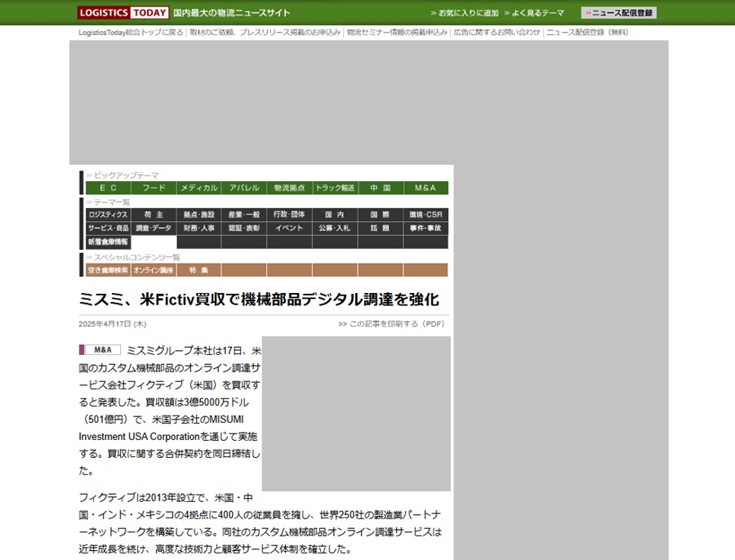
Task: Open the 特集 special content
Action: (199, 270)
